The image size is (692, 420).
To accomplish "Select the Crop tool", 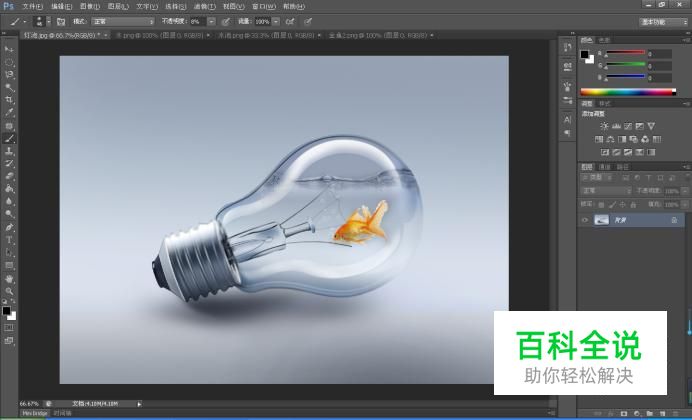I will (x=9, y=100).
